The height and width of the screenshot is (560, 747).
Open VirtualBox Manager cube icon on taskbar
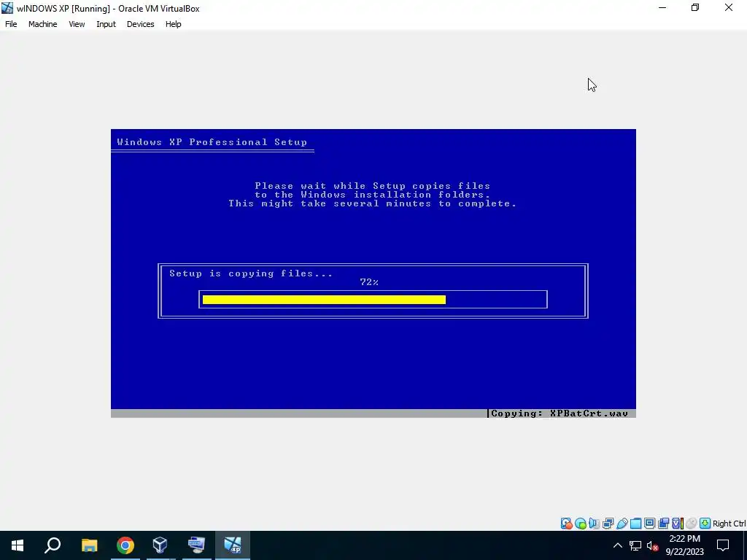(x=160, y=545)
